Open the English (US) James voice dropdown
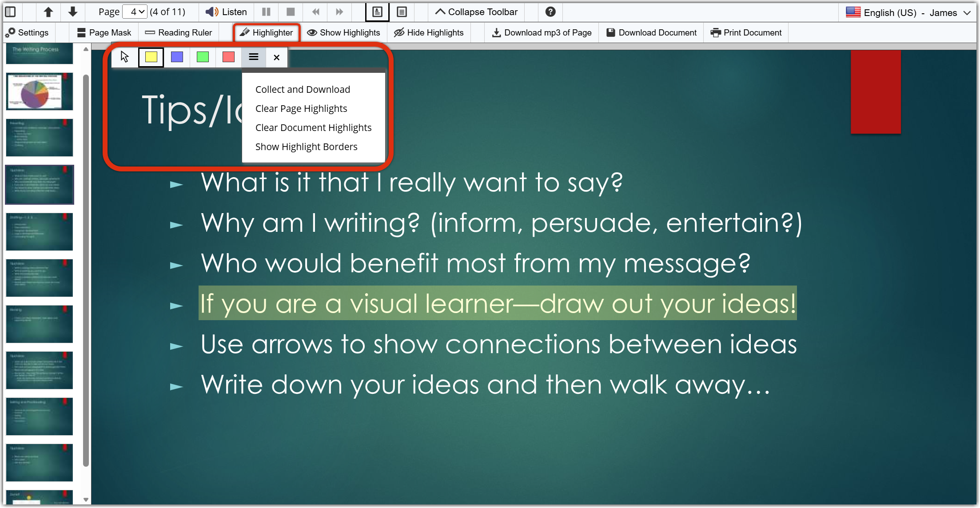 (908, 13)
